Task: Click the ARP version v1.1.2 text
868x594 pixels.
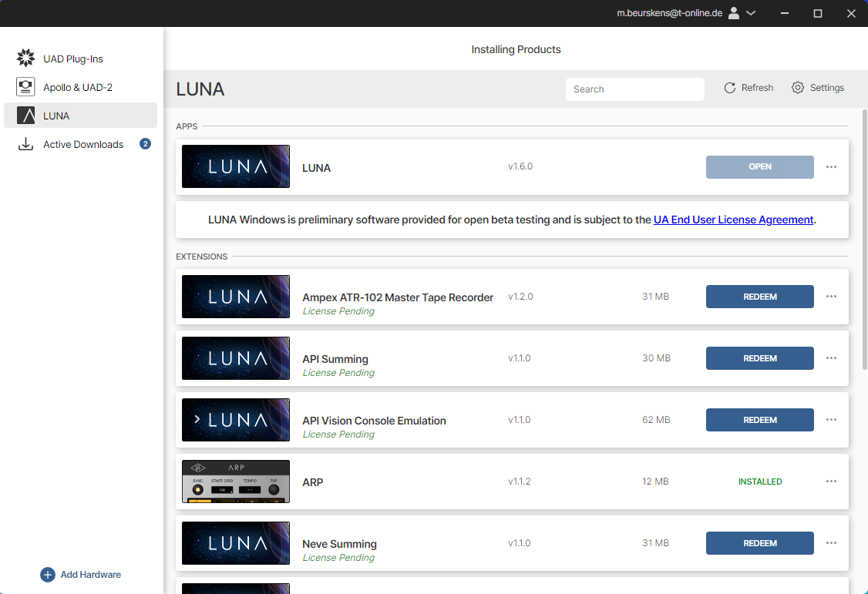Action: point(520,482)
